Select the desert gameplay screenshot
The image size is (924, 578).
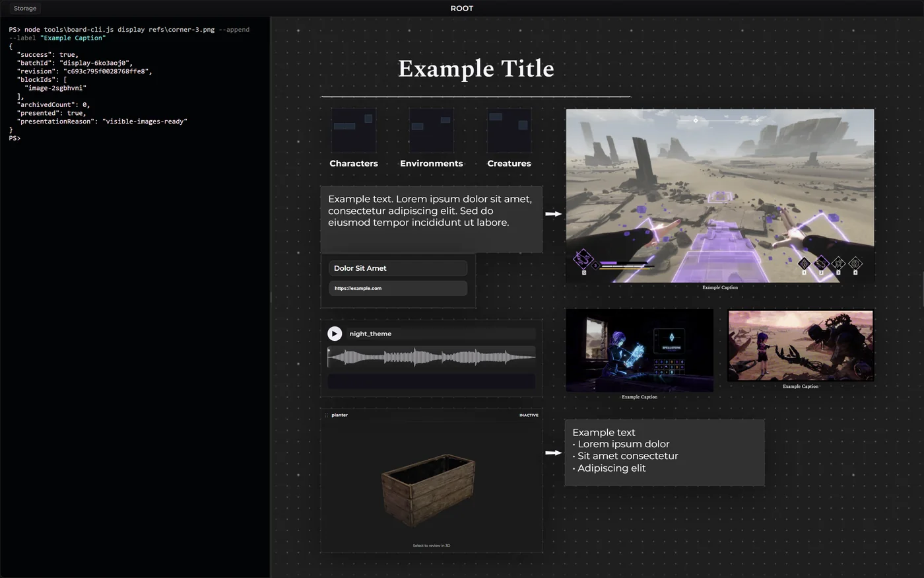(x=720, y=196)
